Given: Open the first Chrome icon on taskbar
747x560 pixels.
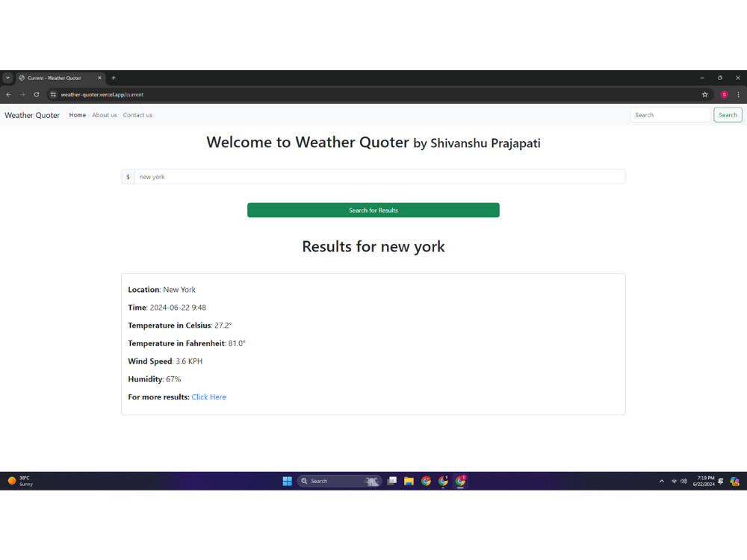Looking at the screenshot, I should point(426,481).
